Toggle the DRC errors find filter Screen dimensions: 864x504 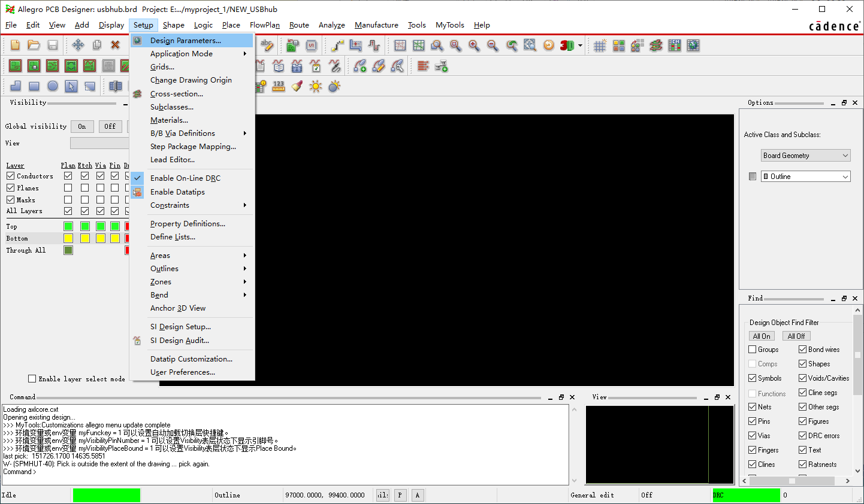coord(802,436)
